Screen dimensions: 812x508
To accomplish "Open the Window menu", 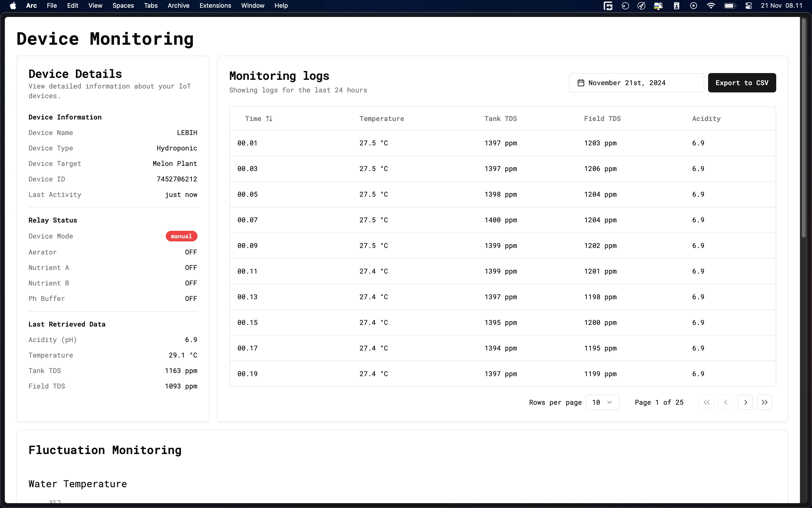I will (x=253, y=6).
